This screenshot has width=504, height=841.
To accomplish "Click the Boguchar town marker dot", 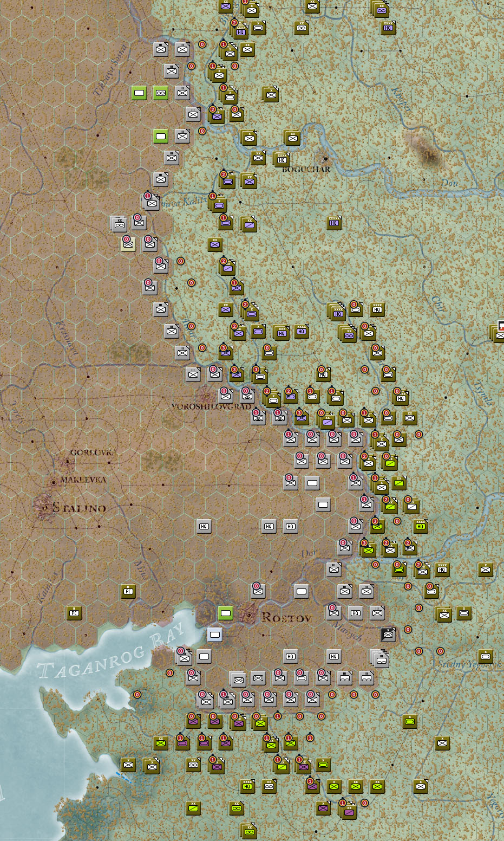I will (x=326, y=159).
